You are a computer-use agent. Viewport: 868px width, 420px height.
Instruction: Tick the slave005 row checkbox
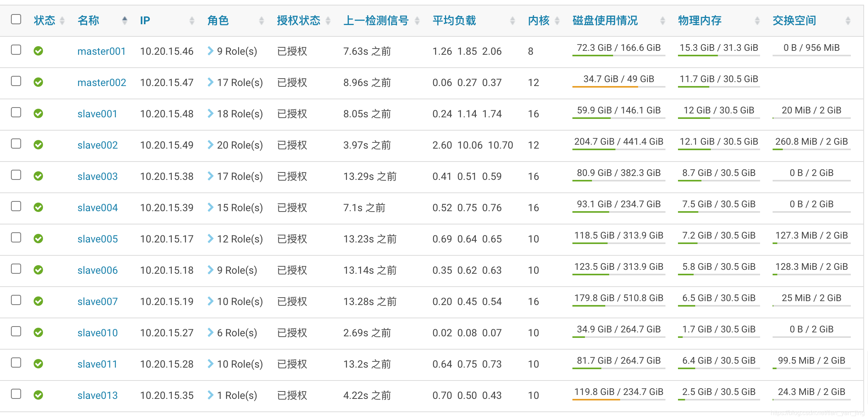tap(16, 237)
